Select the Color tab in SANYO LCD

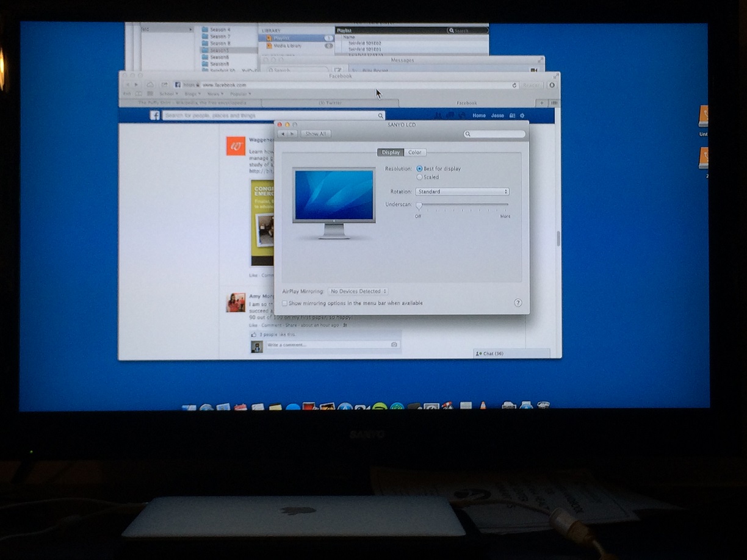click(415, 153)
